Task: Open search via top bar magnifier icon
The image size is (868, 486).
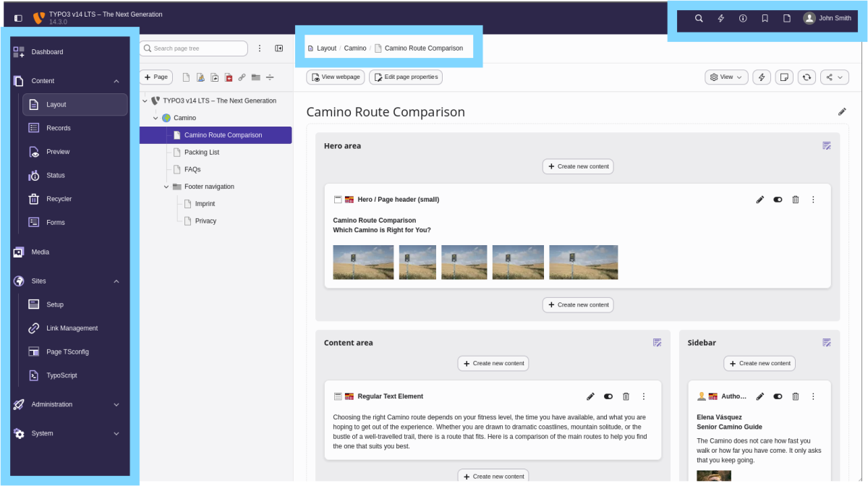Action: (x=699, y=18)
